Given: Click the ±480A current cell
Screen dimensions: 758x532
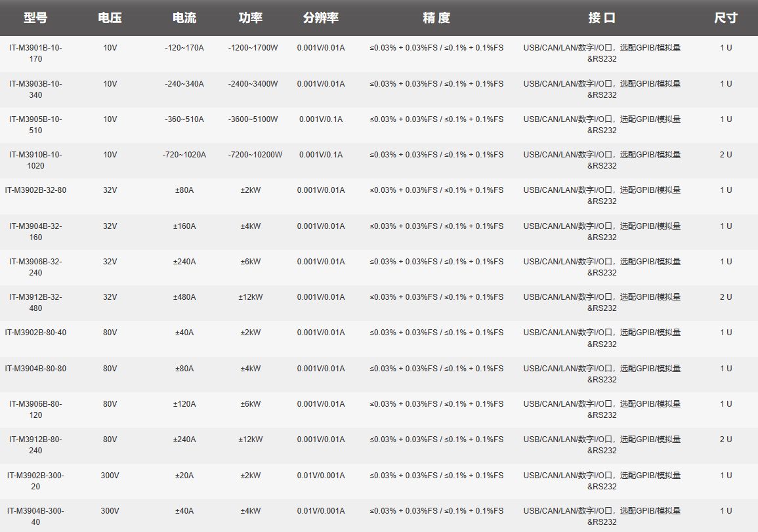Looking at the screenshot, I should (x=184, y=297).
